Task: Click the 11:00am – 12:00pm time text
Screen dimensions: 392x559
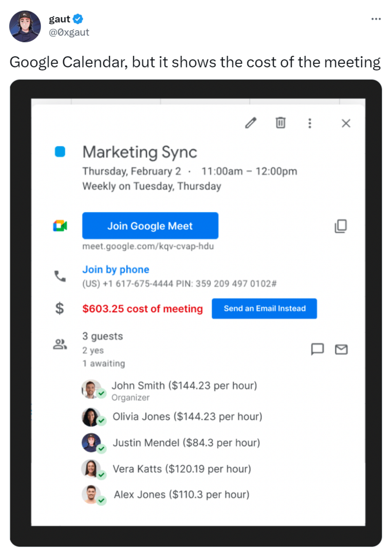Action: pyautogui.click(x=249, y=171)
